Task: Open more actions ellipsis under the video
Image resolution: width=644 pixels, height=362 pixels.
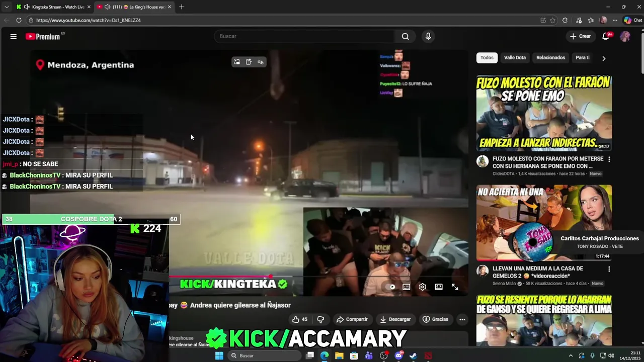Action: pos(462,319)
